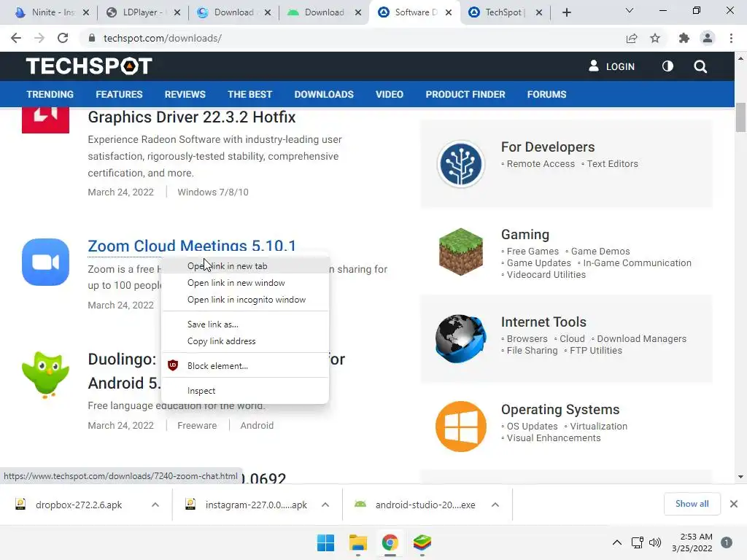Open File Explorer from taskbar

tap(357, 542)
